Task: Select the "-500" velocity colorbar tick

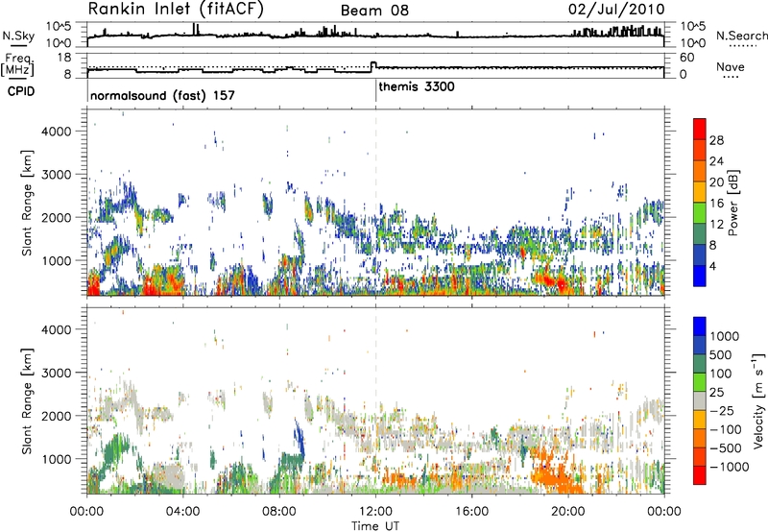Action: (725, 448)
